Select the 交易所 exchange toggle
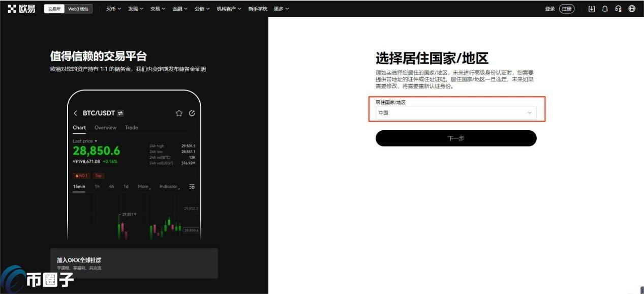Viewport: 644px width, 294px height. tap(54, 9)
